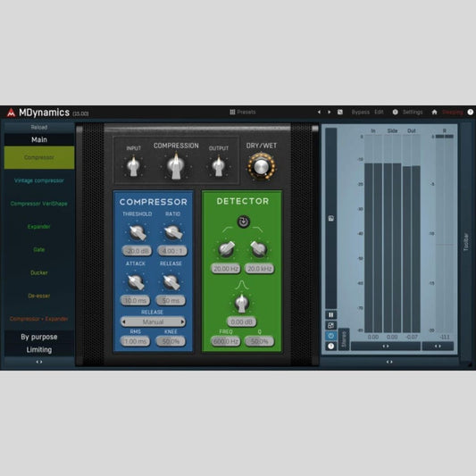Click the detector 20.00 Hz field
This screenshot has height=476, width=476.
(x=226, y=269)
